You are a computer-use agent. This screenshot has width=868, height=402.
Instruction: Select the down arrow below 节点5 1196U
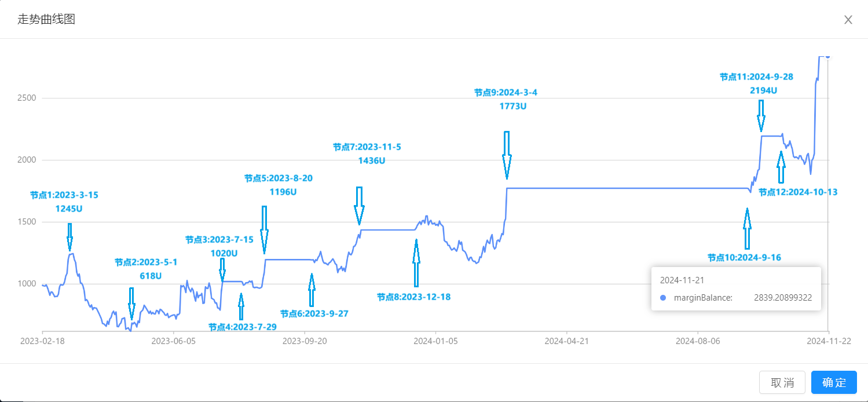(x=264, y=229)
